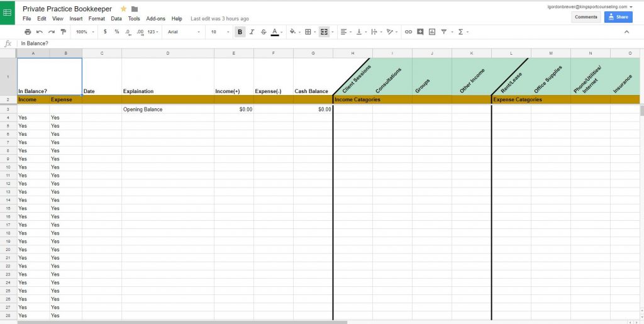Increase decimal places icon
Viewport: 644px width, 324px height.
pyautogui.click(x=140, y=31)
